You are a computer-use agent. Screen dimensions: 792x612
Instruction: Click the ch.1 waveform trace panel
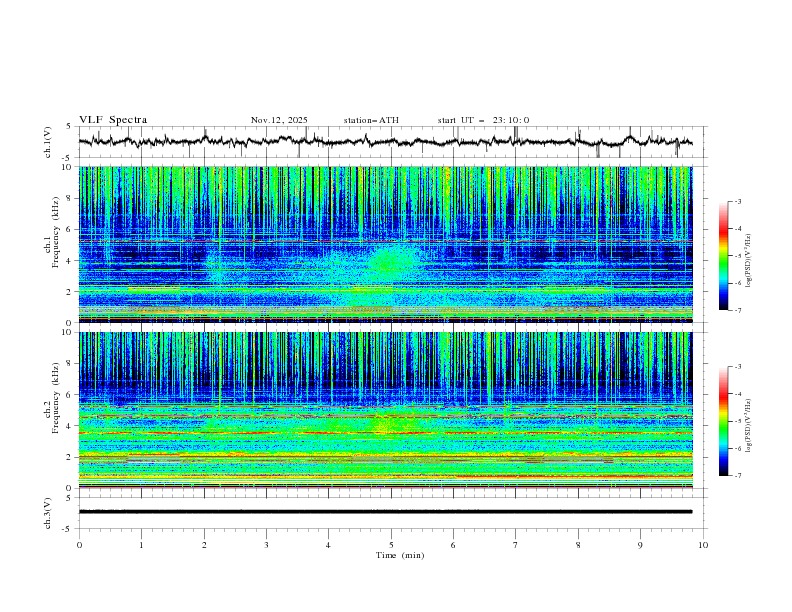pyautogui.click(x=391, y=142)
